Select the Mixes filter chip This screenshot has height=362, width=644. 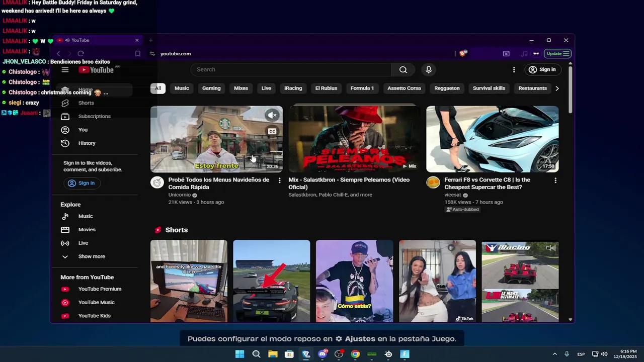(241, 88)
